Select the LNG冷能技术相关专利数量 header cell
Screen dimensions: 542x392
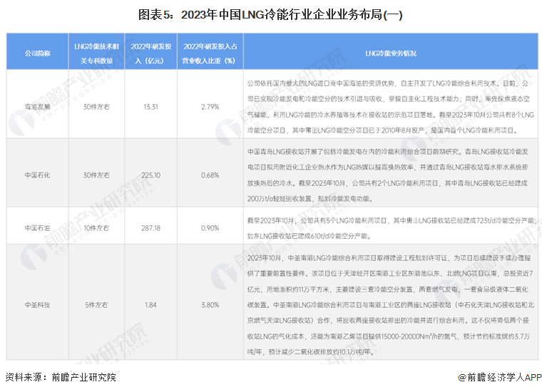click(96, 53)
